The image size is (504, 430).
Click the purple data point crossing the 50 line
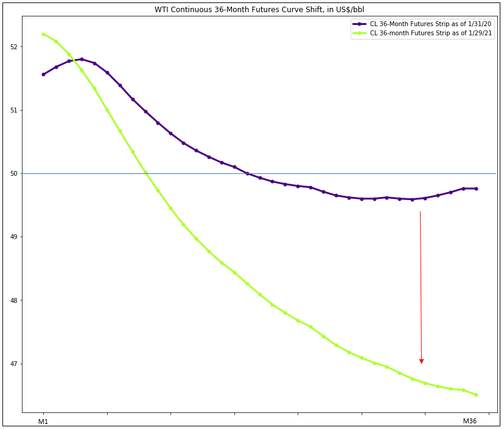point(248,173)
